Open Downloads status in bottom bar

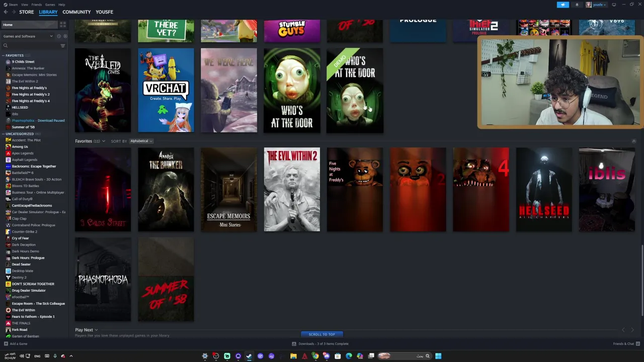click(320, 344)
